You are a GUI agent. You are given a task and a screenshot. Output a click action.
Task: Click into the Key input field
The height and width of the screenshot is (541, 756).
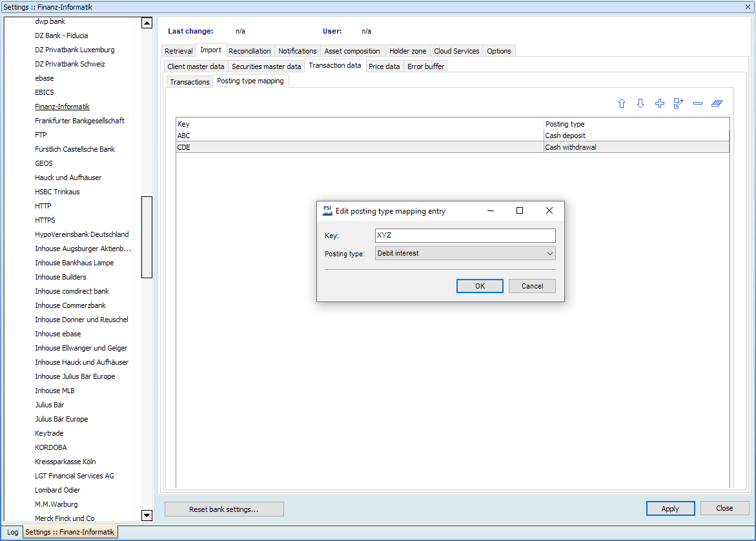pyautogui.click(x=465, y=236)
